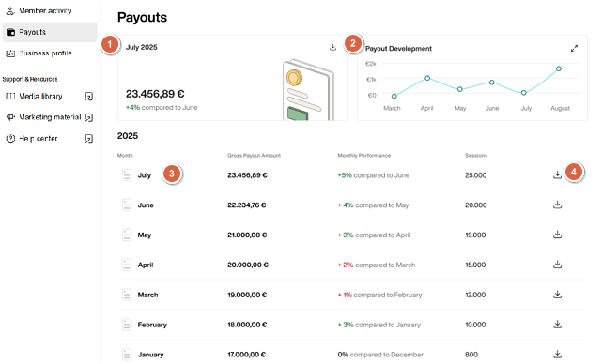
Task: Click '+4% compared to June' text
Action: [162, 107]
